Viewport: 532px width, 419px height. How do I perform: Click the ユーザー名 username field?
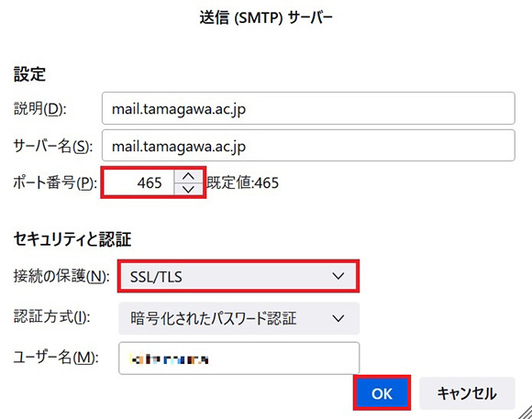238,358
